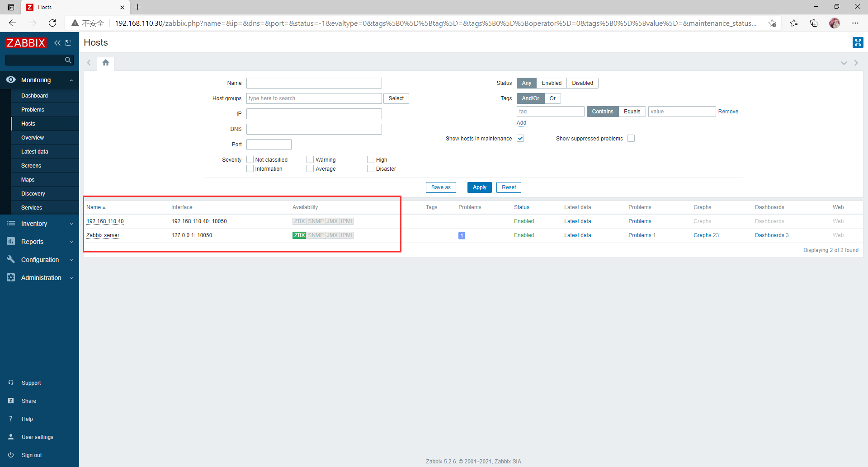Click the browser refresh icon
Screen dimensions: 868x467
tap(52, 23)
